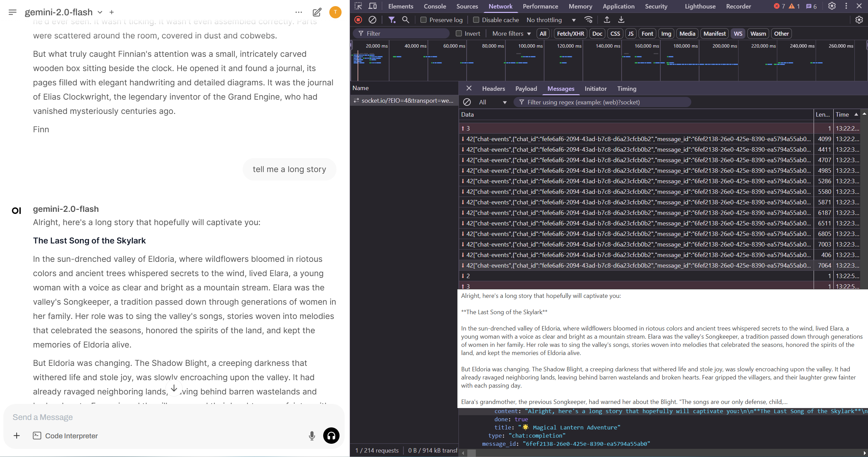Screen dimensions: 868x457
Task: Select the message with length 4099
Action: click(x=659, y=139)
